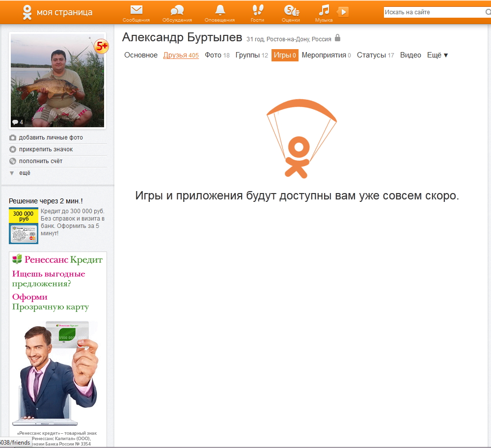Open the Группы 12 tab
491x448 pixels.
(x=252, y=55)
